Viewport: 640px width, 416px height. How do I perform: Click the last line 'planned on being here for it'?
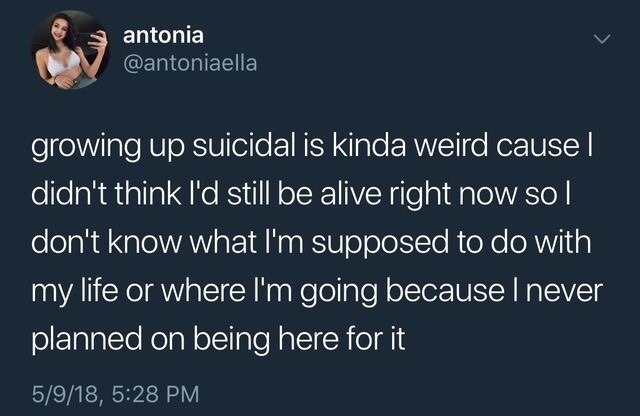(x=218, y=340)
